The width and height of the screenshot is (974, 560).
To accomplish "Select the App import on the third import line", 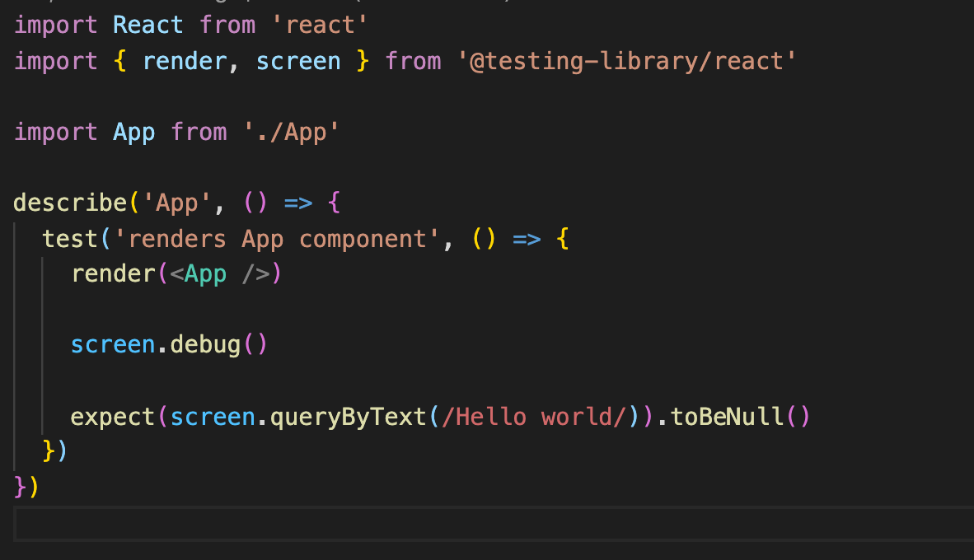I will 133,132.
